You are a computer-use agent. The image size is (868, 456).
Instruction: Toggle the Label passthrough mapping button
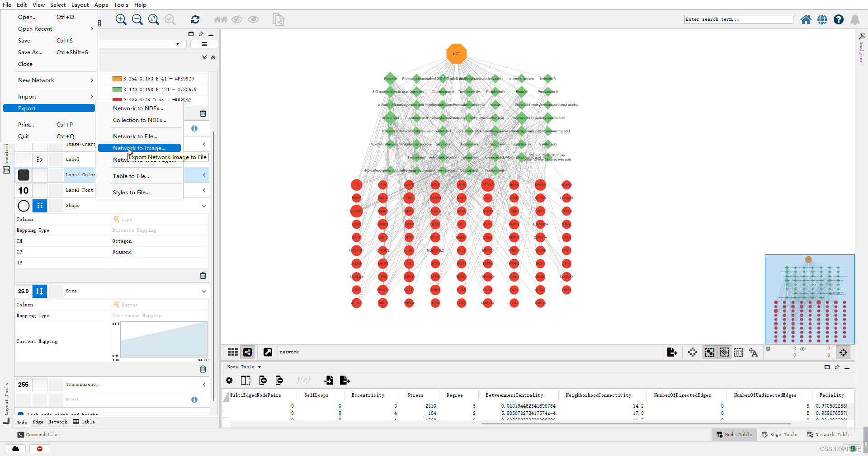(x=40, y=160)
